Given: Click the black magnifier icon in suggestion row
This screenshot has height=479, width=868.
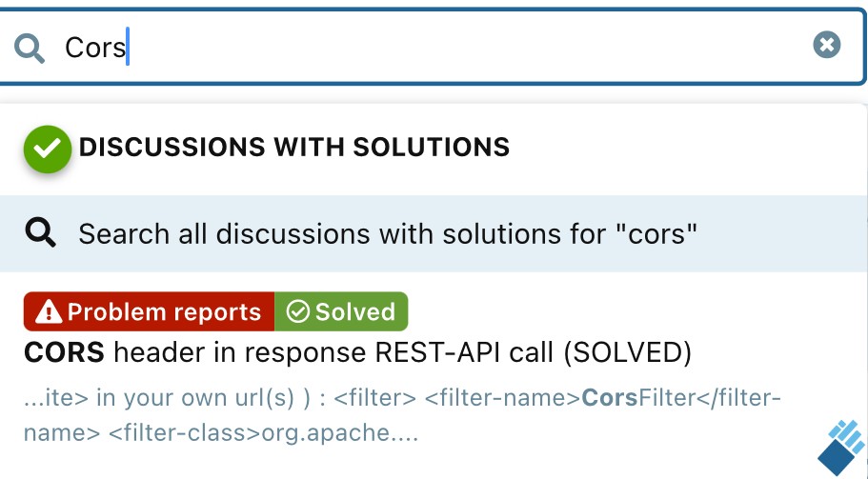Looking at the screenshot, I should 40,231.
